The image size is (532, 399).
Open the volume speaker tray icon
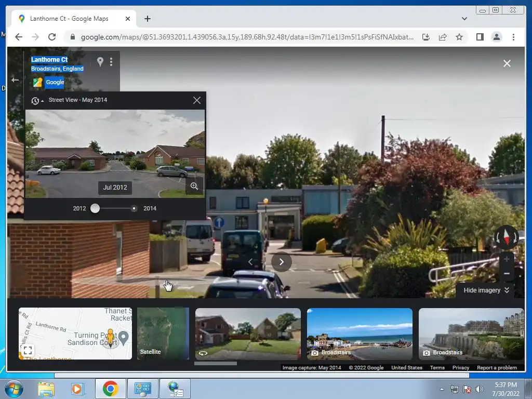tap(479, 389)
